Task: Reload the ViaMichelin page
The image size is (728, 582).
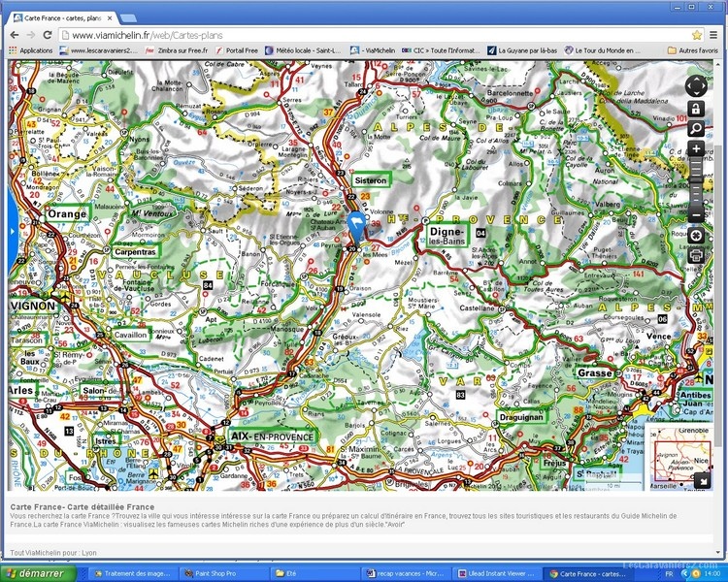Action: [x=47, y=35]
